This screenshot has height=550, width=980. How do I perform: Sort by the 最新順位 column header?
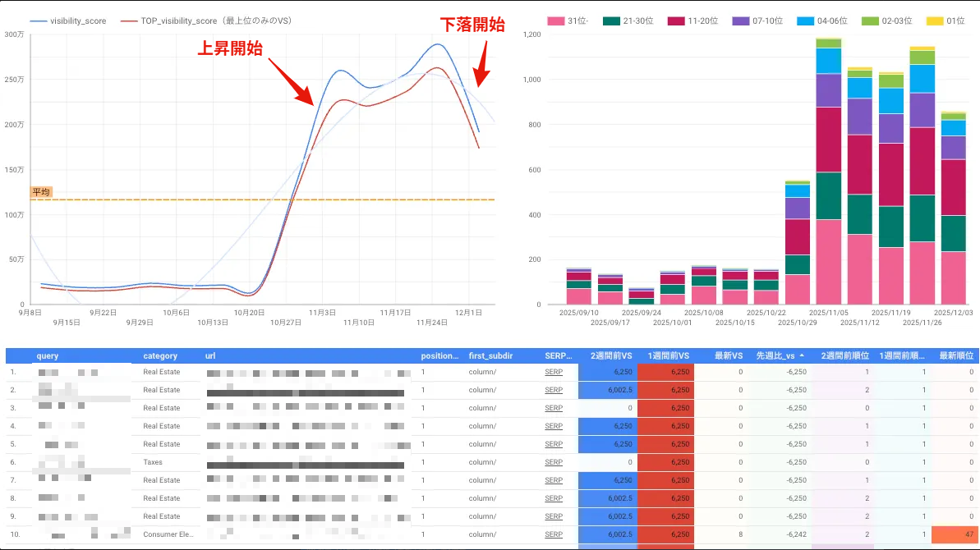pos(955,356)
